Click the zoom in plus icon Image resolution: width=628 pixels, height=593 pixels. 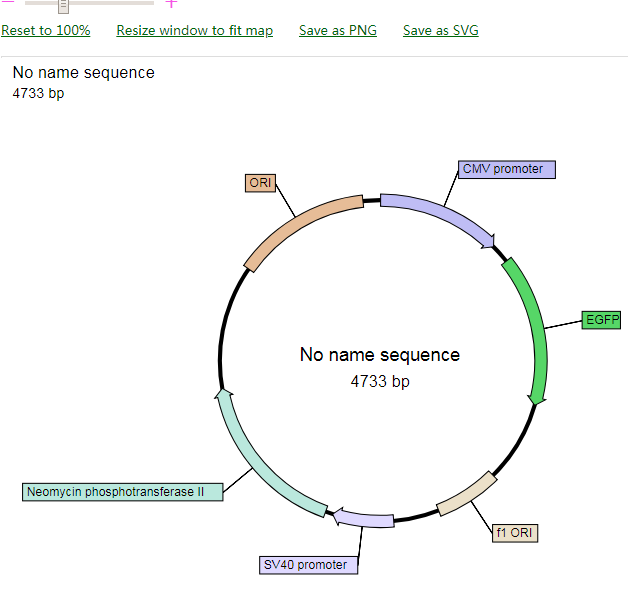(171, 3)
